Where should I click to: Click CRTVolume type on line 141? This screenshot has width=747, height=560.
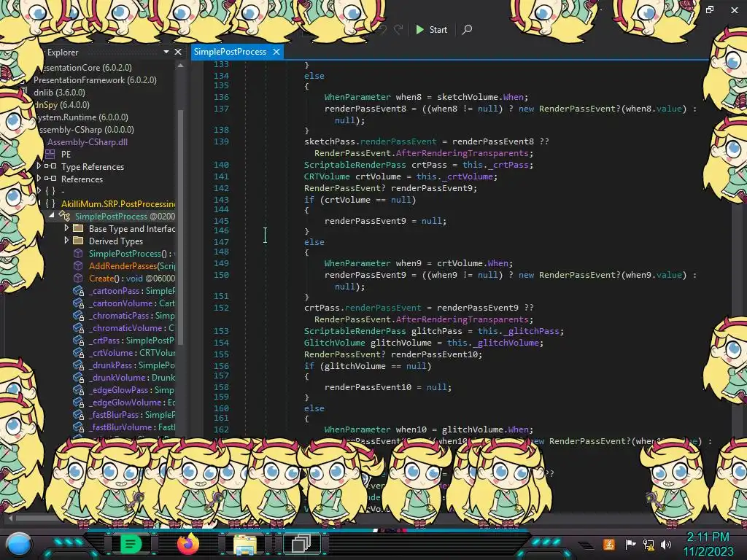click(327, 176)
